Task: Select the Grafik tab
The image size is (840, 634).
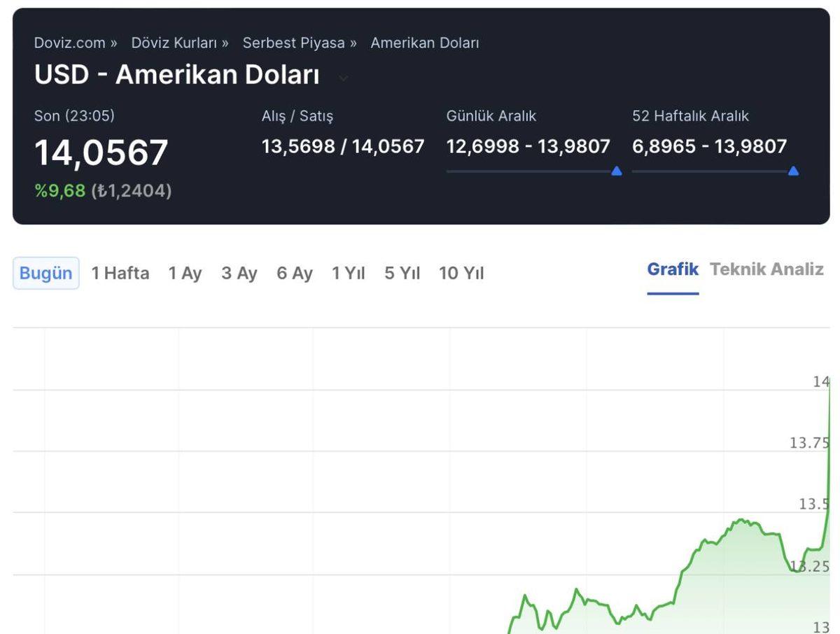Action: pyautogui.click(x=672, y=269)
